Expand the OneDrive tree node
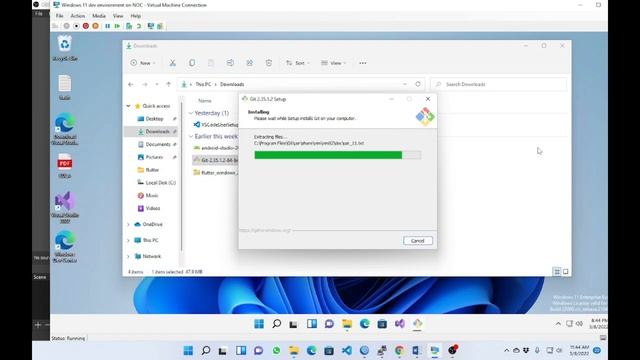Viewport: 640px width, 360px height. pos(128,224)
